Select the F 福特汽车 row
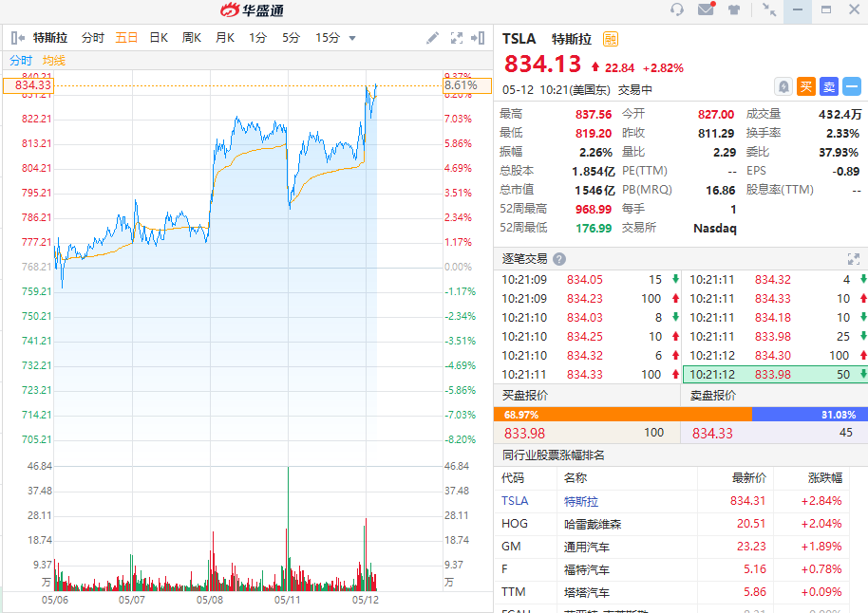This screenshot has width=868, height=613. [x=671, y=569]
